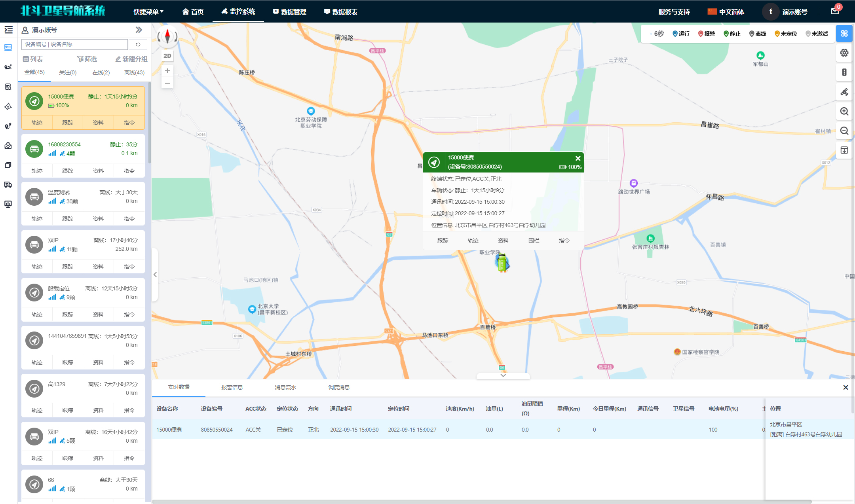The width and height of the screenshot is (855, 504).
Task: Open the vehicle dispatch sidebar icon
Action: (x=8, y=185)
